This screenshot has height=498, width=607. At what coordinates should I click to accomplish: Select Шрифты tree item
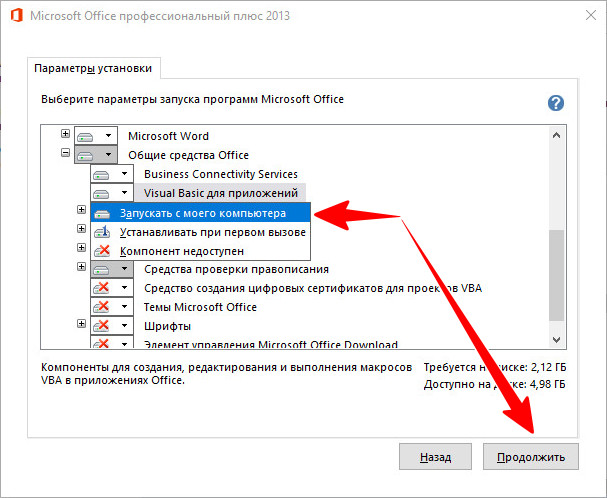click(167, 326)
